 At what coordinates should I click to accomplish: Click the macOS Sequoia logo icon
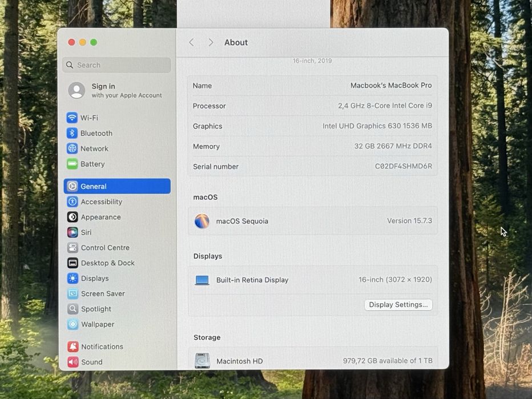coord(202,221)
